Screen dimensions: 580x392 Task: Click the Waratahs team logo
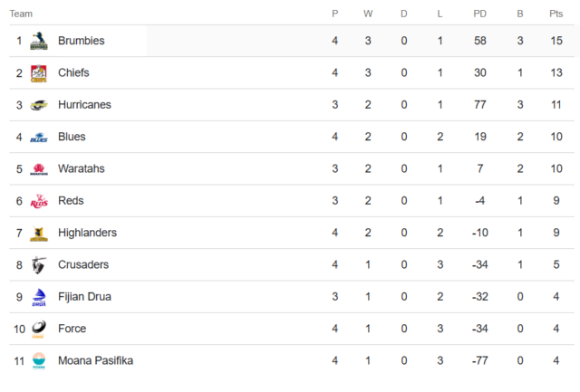click(x=39, y=169)
